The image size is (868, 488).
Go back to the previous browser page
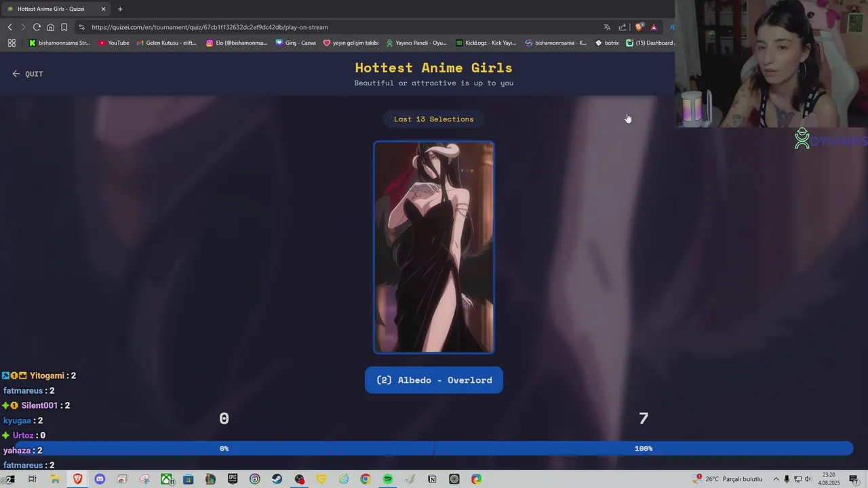(9, 27)
